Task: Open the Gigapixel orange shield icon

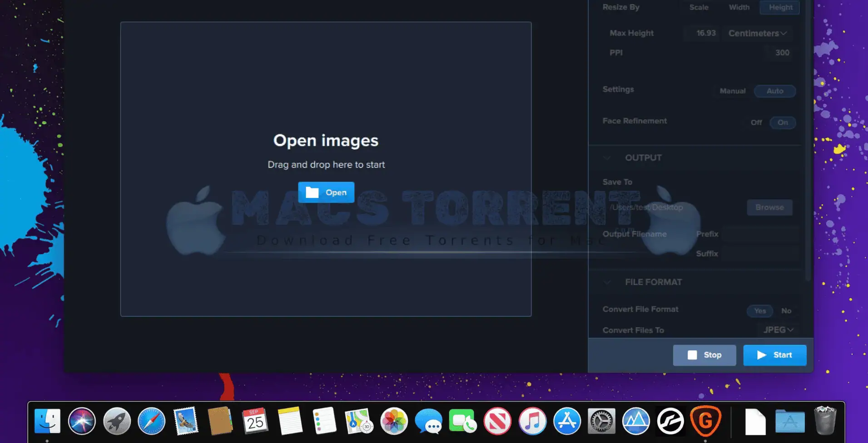Action: pyautogui.click(x=705, y=421)
